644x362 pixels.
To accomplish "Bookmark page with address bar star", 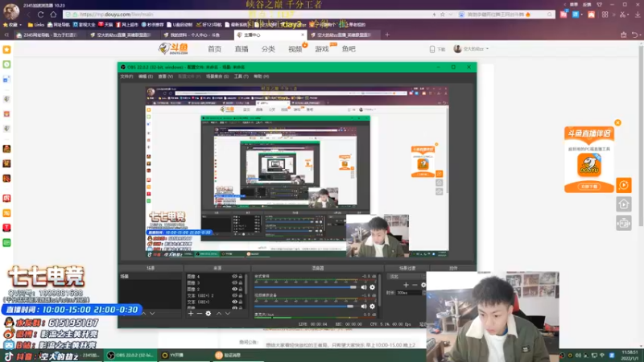I will (442, 14).
